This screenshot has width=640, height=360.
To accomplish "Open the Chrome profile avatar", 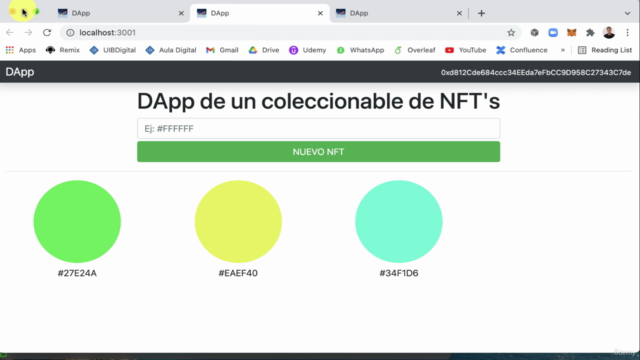I will click(x=609, y=33).
